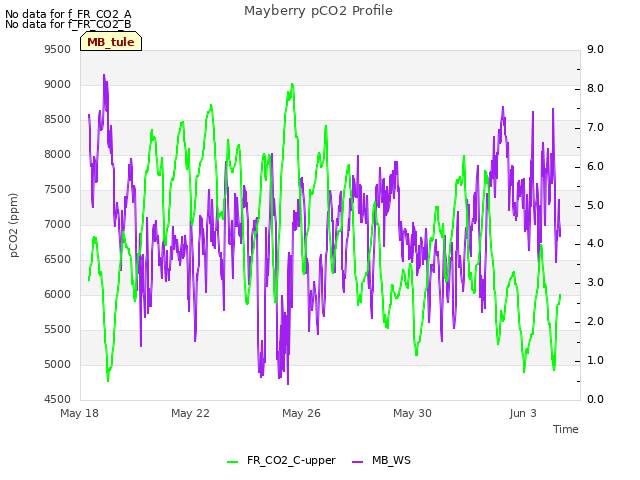Click the 9000 left axis value
The image size is (640, 480).
[x=58, y=84]
